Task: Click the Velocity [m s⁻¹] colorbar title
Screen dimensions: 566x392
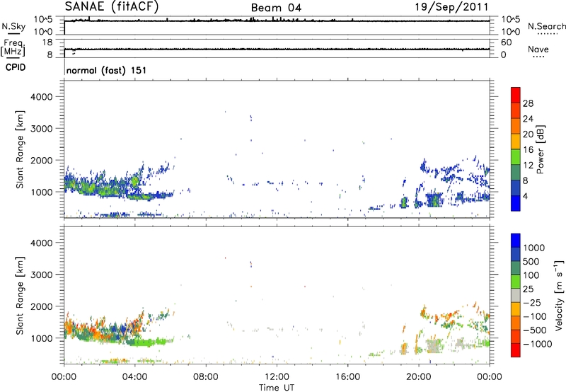Action: click(x=559, y=295)
